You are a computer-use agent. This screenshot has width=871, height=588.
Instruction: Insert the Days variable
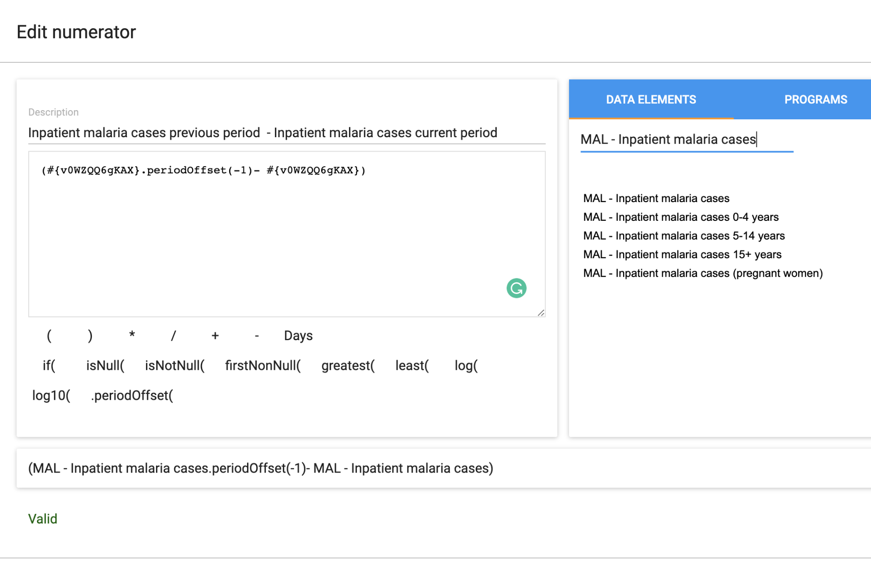pos(298,335)
